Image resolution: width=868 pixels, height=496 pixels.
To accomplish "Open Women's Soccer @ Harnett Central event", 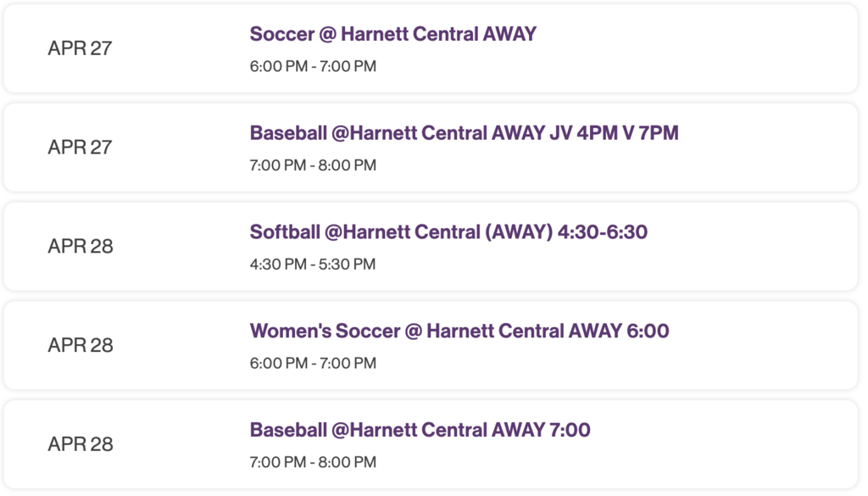I will point(459,332).
